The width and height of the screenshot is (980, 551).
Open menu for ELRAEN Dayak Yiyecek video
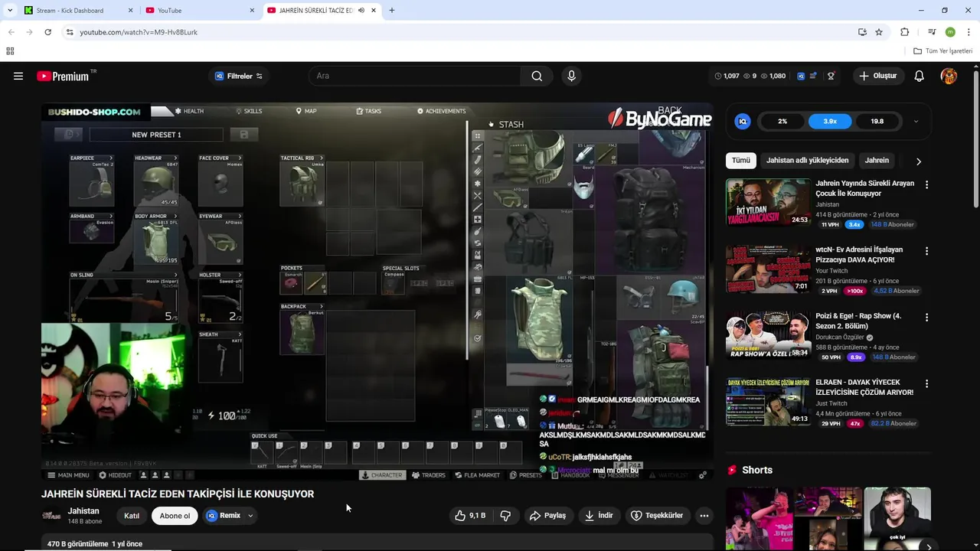[926, 384]
